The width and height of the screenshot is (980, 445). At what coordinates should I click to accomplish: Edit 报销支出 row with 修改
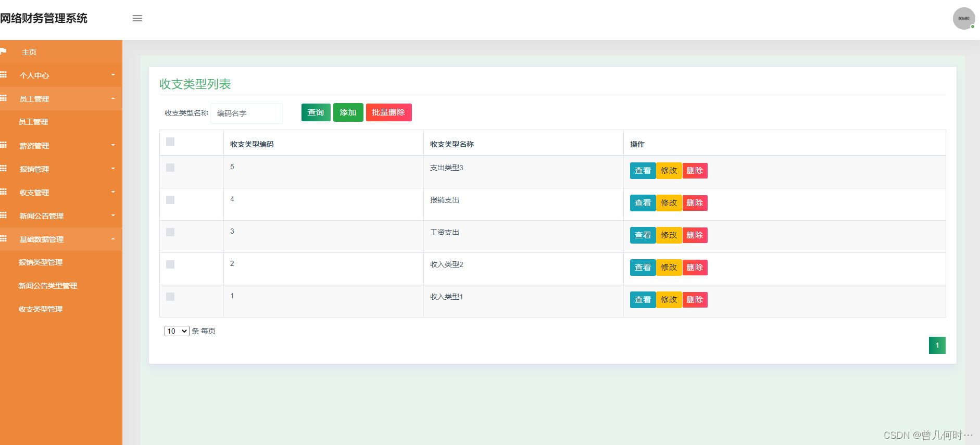[669, 203]
